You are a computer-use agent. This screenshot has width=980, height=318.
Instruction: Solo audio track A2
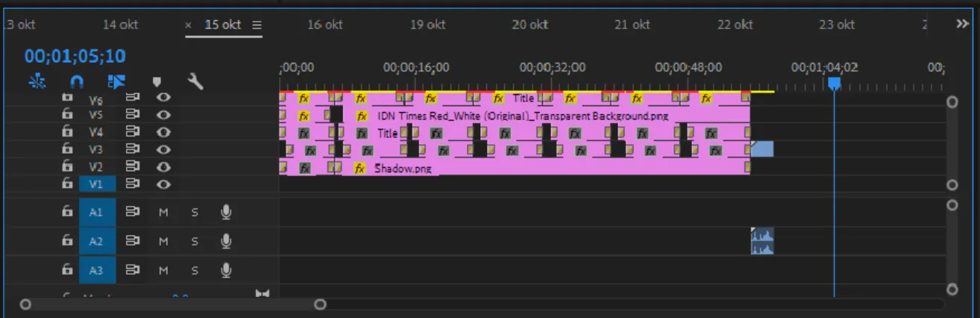(195, 241)
